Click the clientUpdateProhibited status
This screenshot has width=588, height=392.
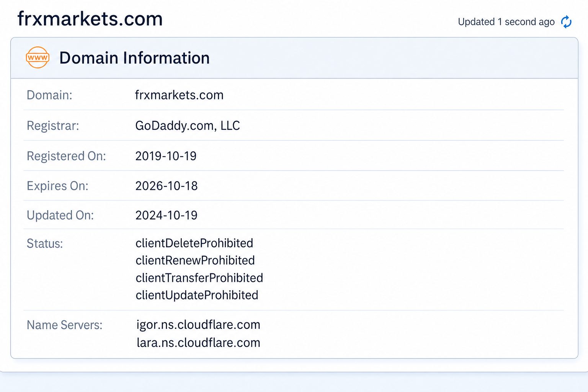pos(197,295)
